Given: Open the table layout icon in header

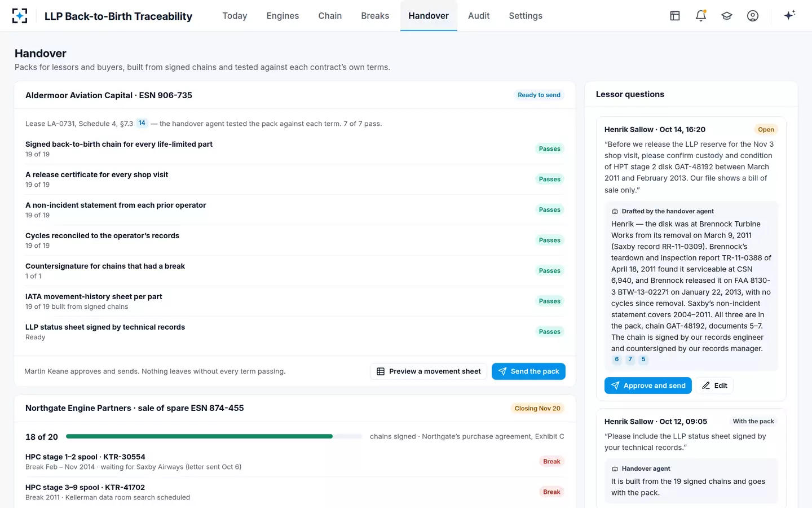Looking at the screenshot, I should (675, 16).
